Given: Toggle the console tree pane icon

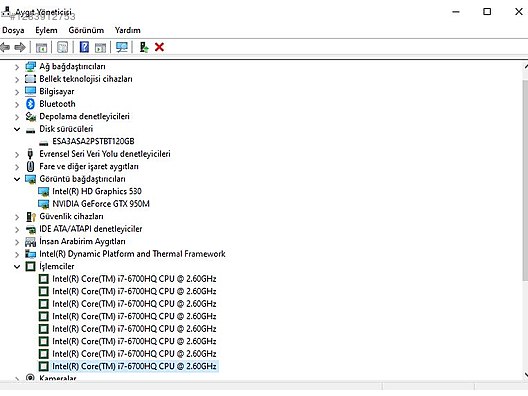Looking at the screenshot, I should point(41,47).
